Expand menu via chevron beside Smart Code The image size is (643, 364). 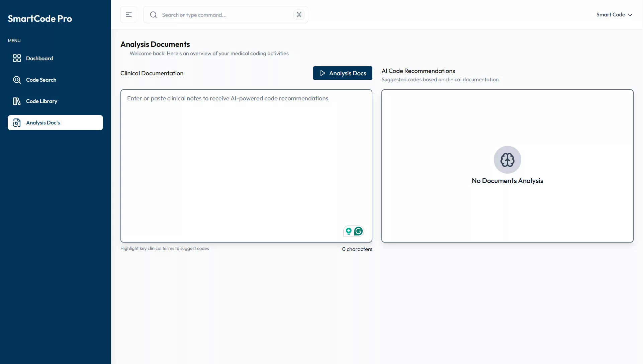tap(630, 15)
